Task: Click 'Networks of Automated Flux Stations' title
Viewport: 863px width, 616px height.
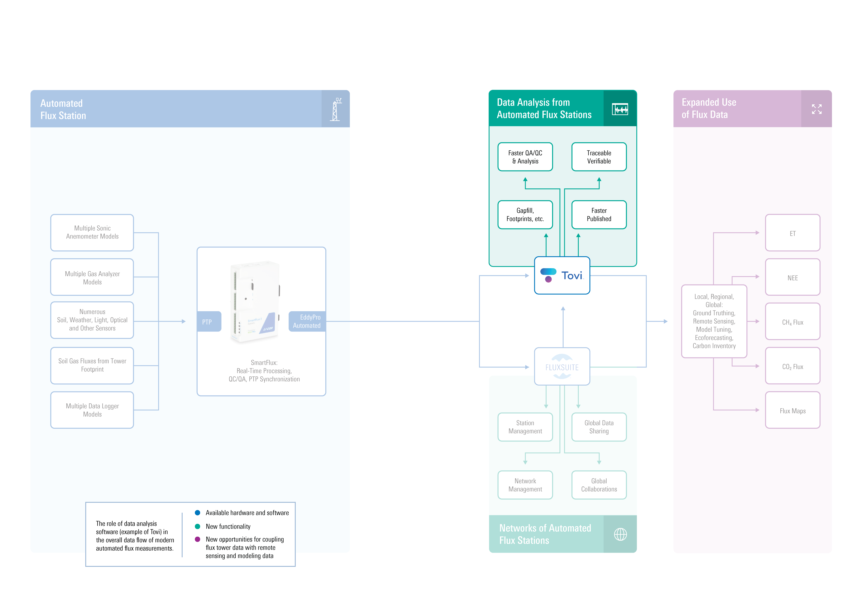Action: point(545,534)
